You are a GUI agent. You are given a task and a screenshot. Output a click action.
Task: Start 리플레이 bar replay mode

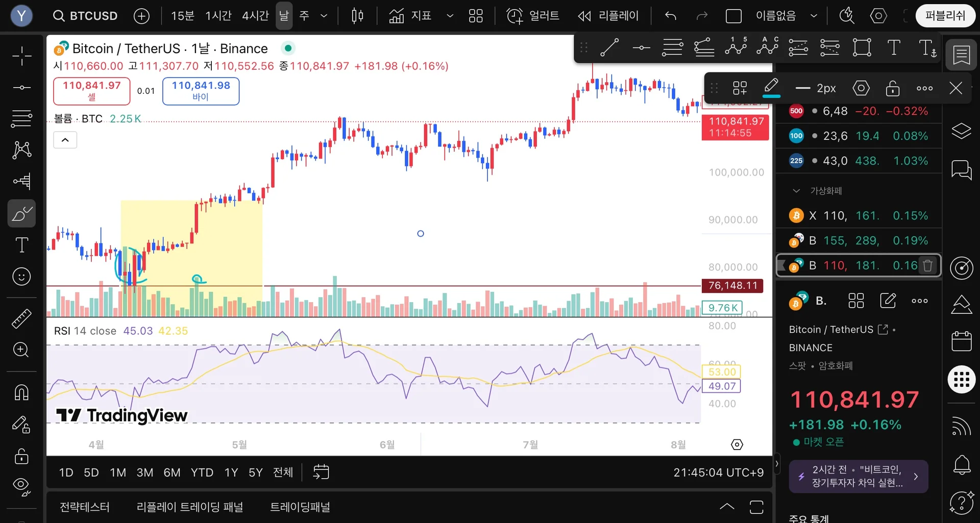click(x=608, y=16)
